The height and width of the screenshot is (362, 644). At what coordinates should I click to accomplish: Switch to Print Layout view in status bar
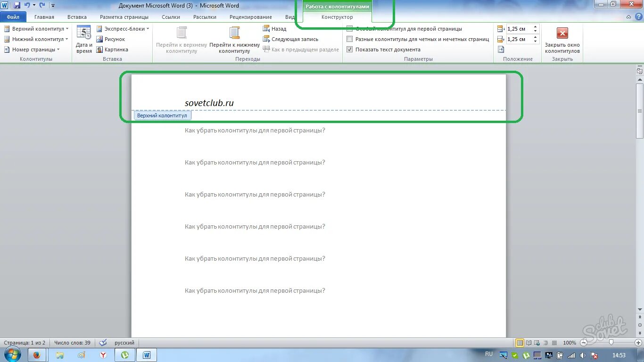(520, 343)
